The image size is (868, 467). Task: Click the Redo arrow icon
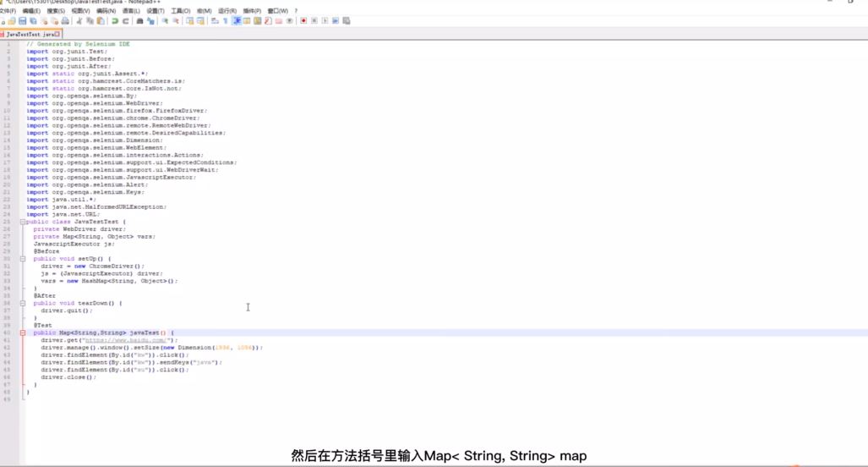126,21
